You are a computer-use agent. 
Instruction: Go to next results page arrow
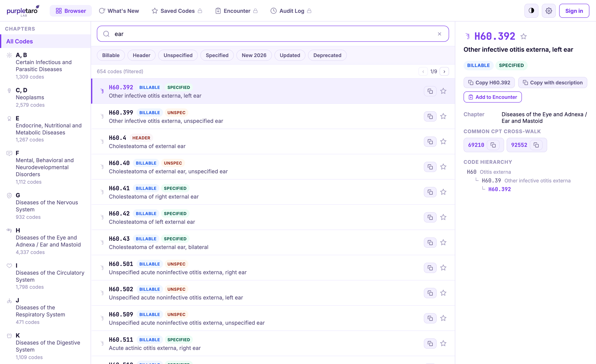[x=444, y=72]
